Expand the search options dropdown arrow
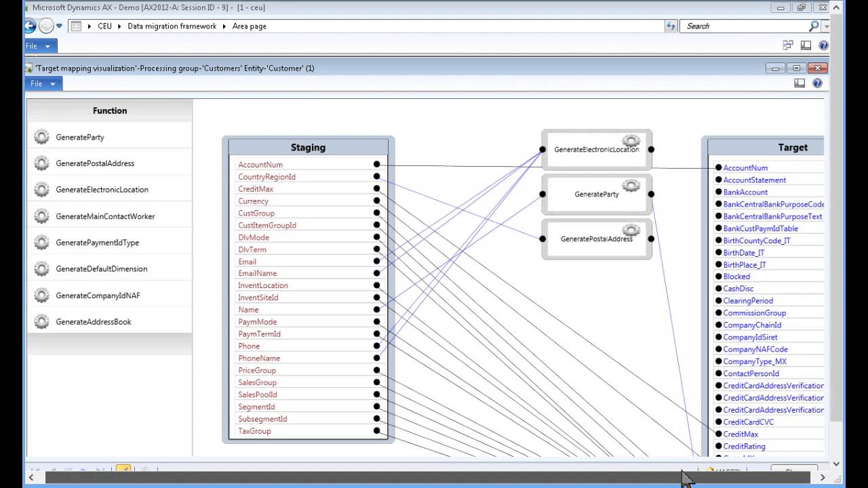The height and width of the screenshot is (488, 868). 826,26
